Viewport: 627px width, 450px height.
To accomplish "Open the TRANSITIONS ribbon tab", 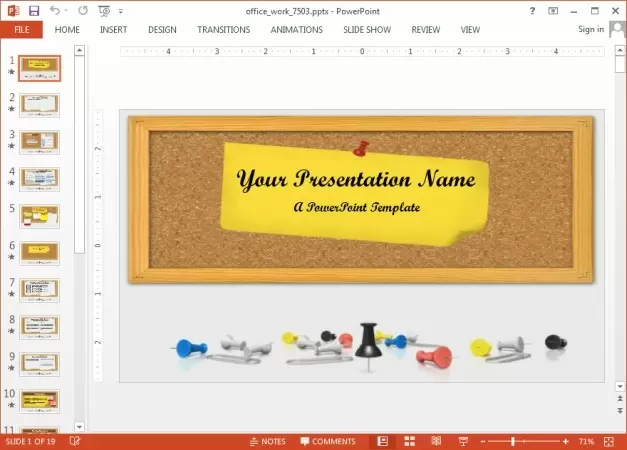I will click(x=223, y=30).
